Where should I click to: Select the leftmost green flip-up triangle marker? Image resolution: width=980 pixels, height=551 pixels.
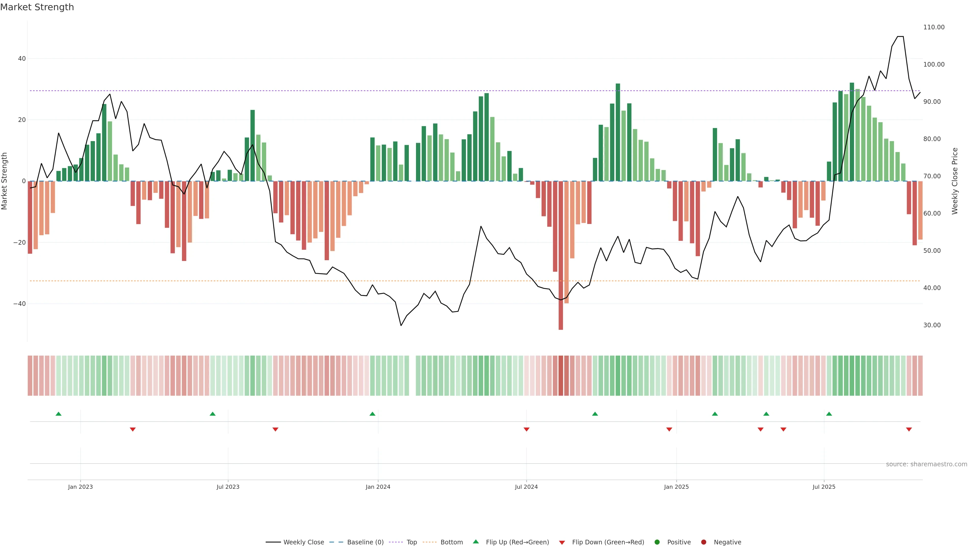(59, 414)
